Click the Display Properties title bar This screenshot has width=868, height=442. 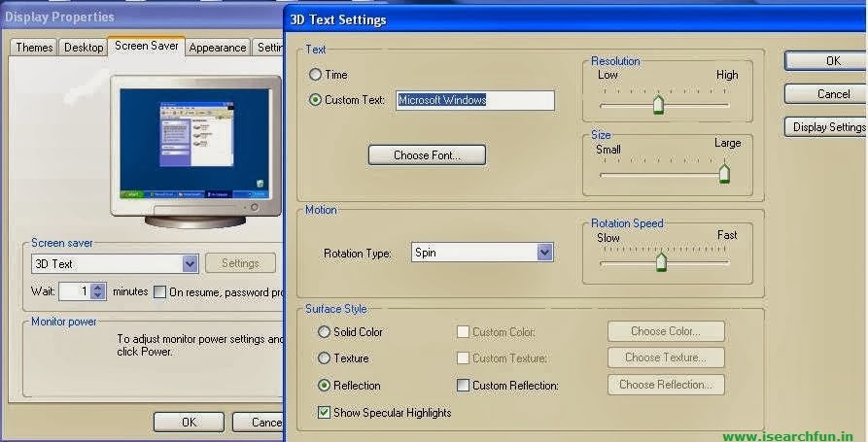pos(142,17)
